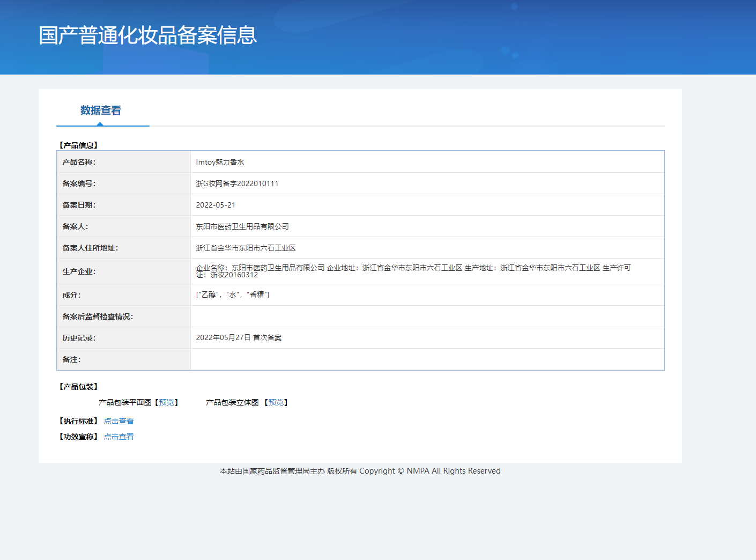Open 产品包装立体图 预览 link
Screen dimensions: 756x560
(x=276, y=402)
